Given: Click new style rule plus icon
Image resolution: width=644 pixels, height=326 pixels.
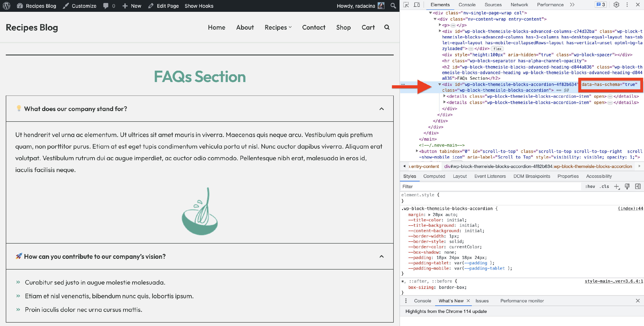Looking at the screenshot, I should click(x=617, y=186).
